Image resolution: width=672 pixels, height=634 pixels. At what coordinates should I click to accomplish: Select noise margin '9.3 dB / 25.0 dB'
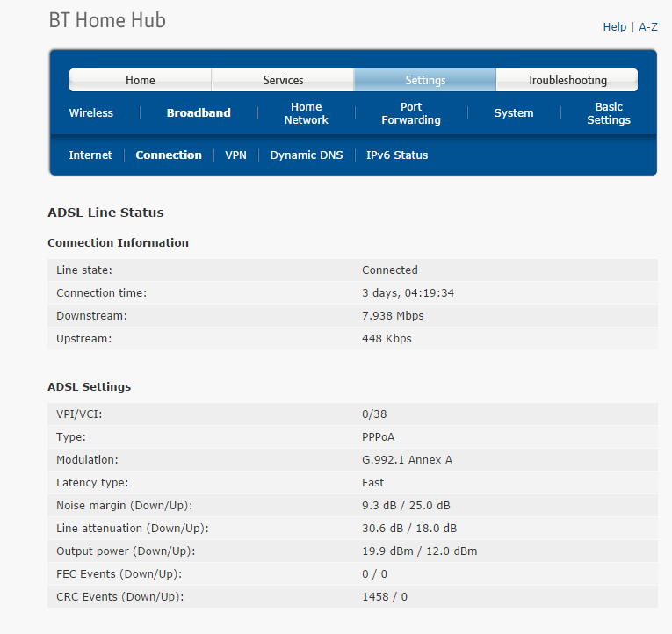click(406, 506)
